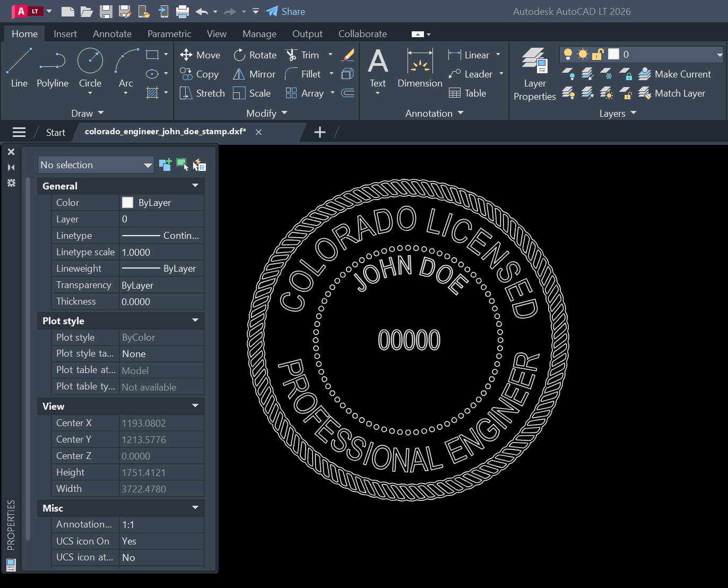Select the Circle tool
Viewport: 728px width, 588px height.
[x=90, y=68]
